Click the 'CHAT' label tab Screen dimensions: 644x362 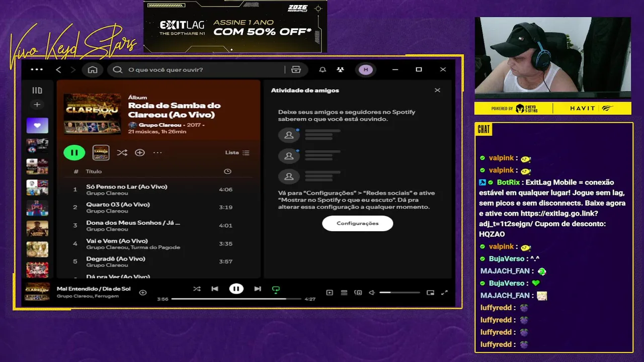[x=484, y=129]
